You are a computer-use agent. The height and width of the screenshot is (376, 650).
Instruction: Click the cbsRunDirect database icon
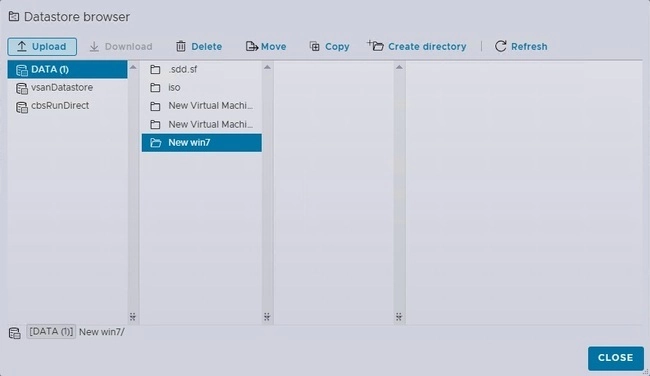click(22, 107)
